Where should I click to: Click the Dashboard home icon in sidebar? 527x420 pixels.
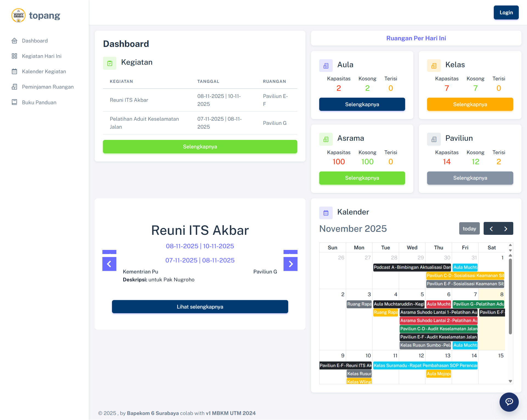pyautogui.click(x=15, y=41)
